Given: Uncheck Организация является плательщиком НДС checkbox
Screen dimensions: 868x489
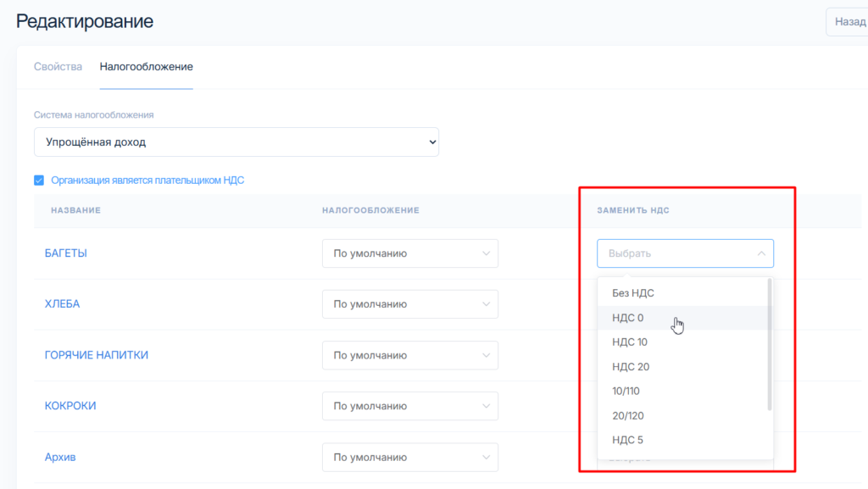Looking at the screenshot, I should (39, 181).
